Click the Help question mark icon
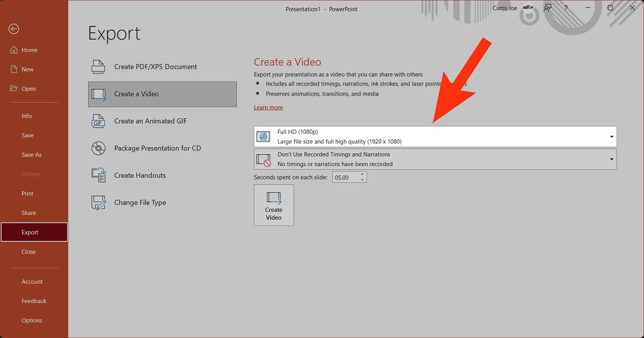Image resolution: width=644 pixels, height=338 pixels. pyautogui.click(x=566, y=8)
